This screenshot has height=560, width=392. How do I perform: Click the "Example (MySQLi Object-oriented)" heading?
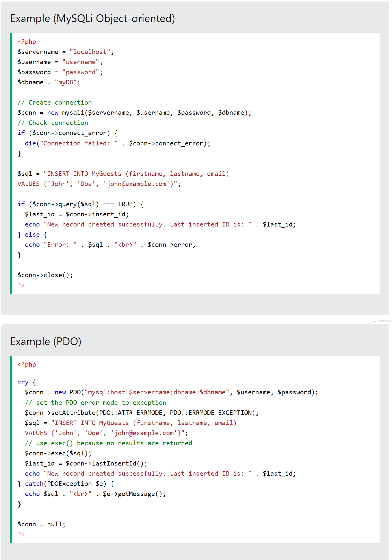92,18
